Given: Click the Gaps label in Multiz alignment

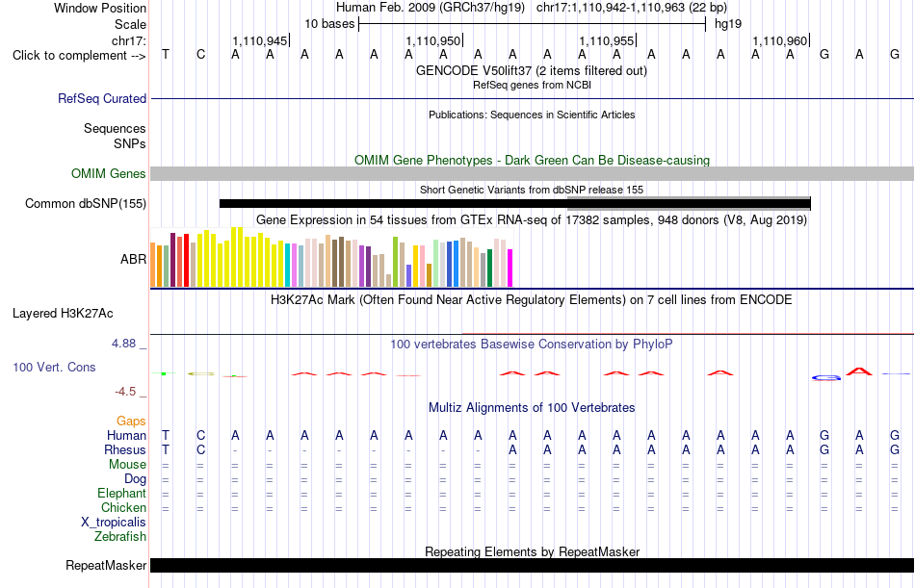Looking at the screenshot, I should 131,422.
